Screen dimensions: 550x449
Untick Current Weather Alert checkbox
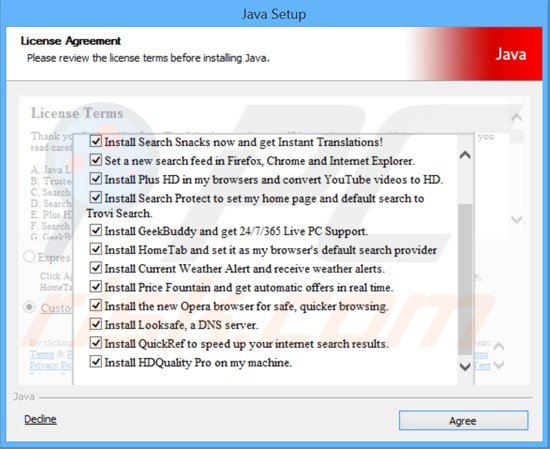(x=96, y=268)
